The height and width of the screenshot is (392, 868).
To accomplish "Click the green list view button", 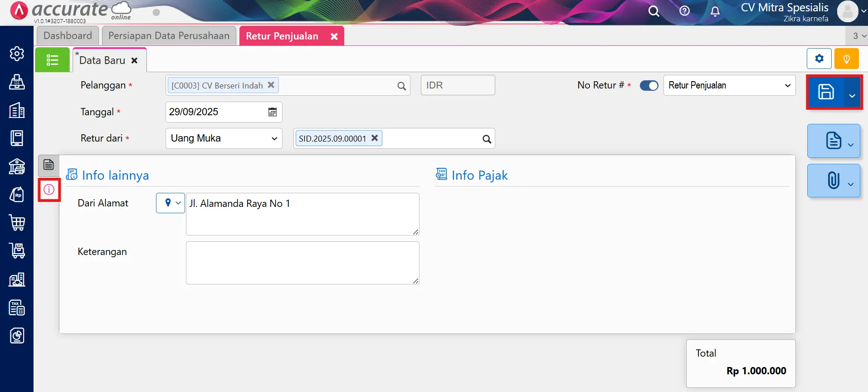I will point(53,60).
